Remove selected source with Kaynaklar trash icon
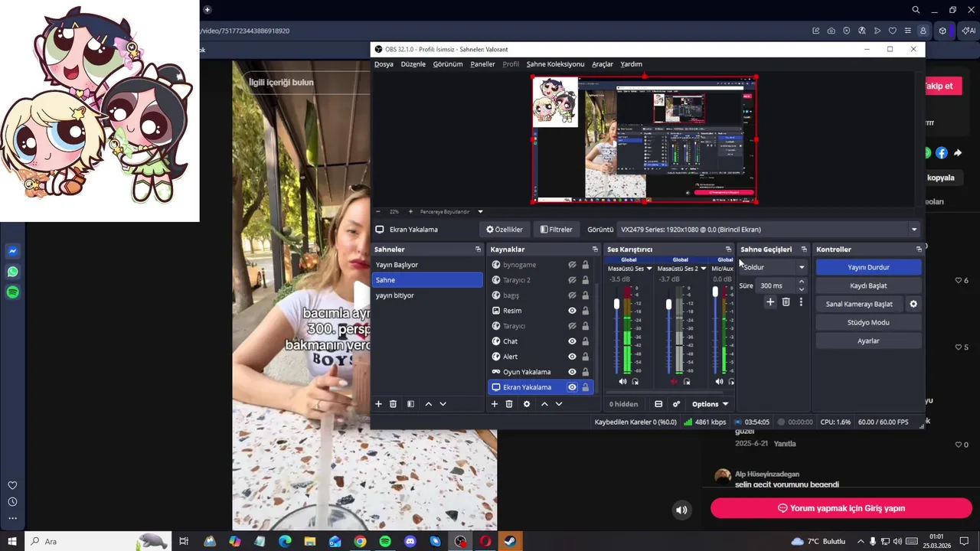Viewport: 980px width, 551px height. tap(508, 404)
